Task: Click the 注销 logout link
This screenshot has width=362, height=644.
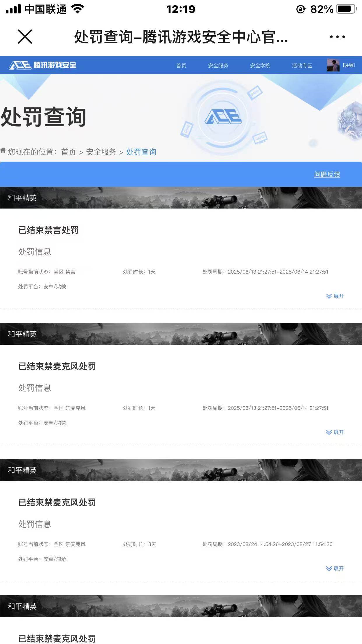Action: 349,65
